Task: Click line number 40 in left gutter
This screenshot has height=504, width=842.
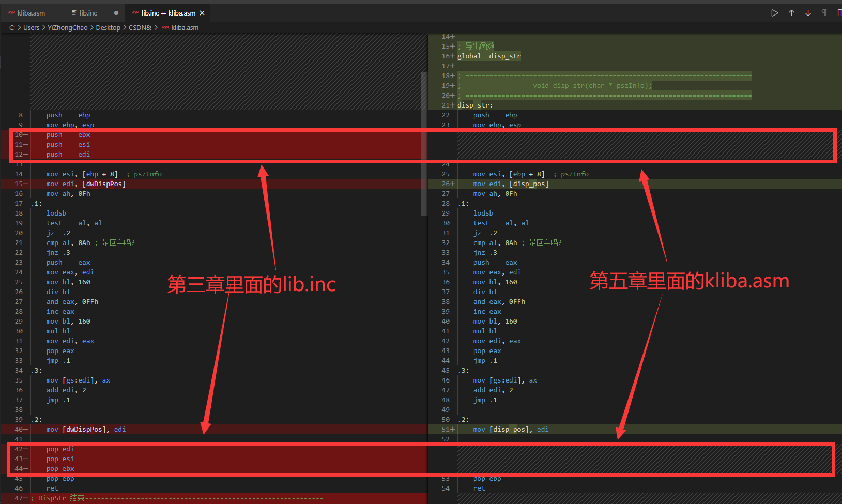Action: tap(19, 430)
